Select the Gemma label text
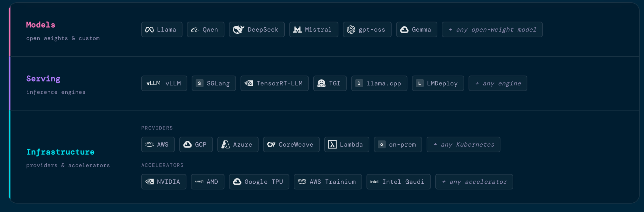Screen dimensions: 644x212 pyautogui.click(x=421, y=30)
